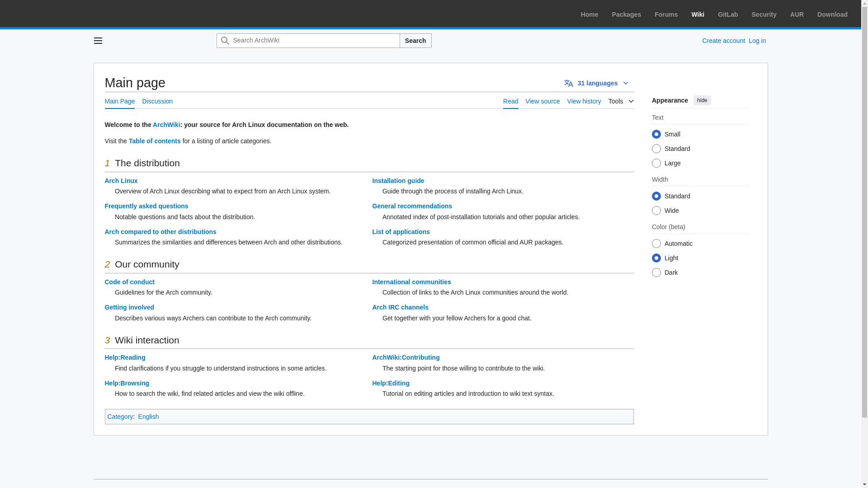Image resolution: width=868 pixels, height=488 pixels.
Task: Open Help:Reading link
Action: [125, 357]
